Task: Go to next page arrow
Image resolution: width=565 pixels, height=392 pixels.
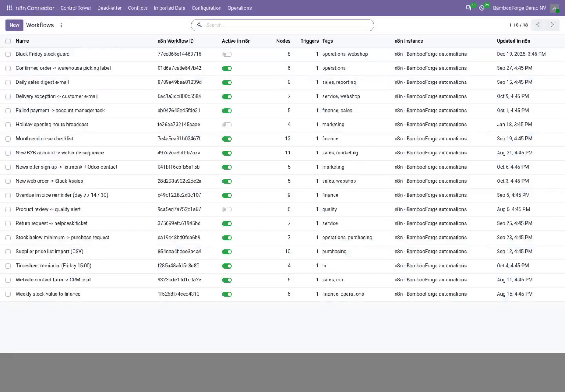Action: click(x=552, y=25)
